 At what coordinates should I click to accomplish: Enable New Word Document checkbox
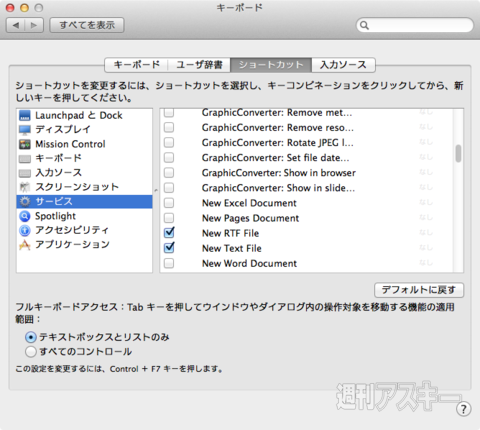[x=169, y=263]
